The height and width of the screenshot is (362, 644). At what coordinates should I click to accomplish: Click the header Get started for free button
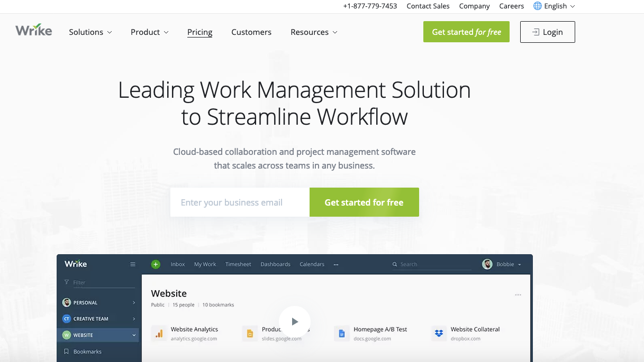[466, 32]
